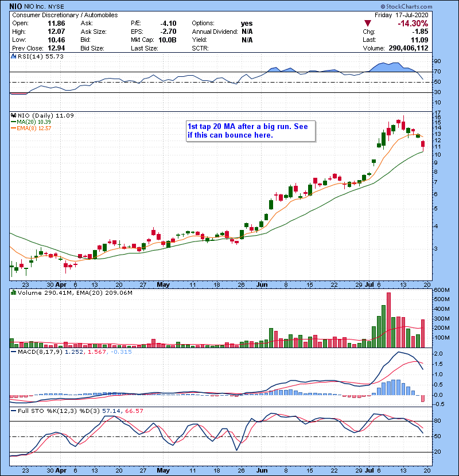Click the 'MACD(8,17,9)' panel label
The width and height of the screenshot is (459, 476).
pos(40,352)
